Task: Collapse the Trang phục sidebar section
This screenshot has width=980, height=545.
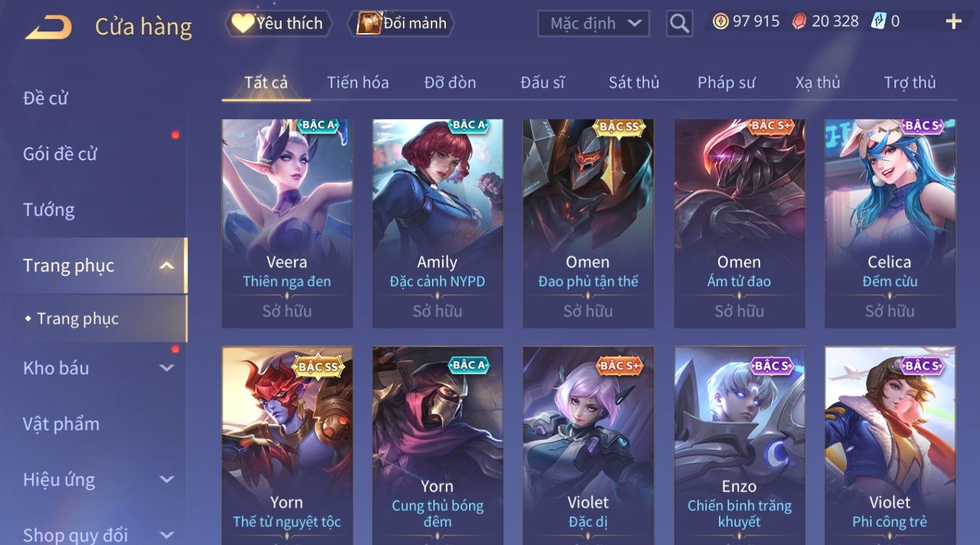Action: coord(167,266)
